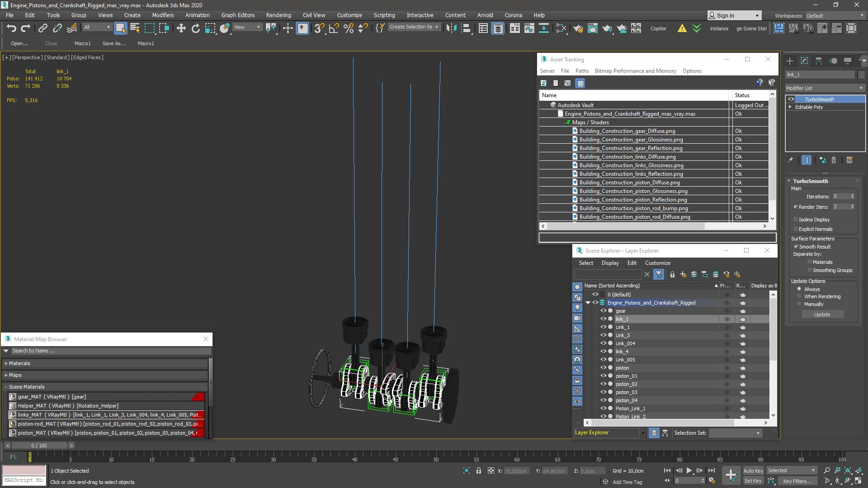
Task: Select the Select and Link tool
Action: point(42,28)
